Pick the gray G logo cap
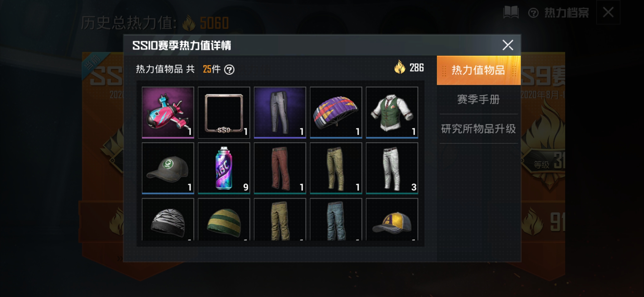The height and width of the screenshot is (297, 644). click(168, 168)
